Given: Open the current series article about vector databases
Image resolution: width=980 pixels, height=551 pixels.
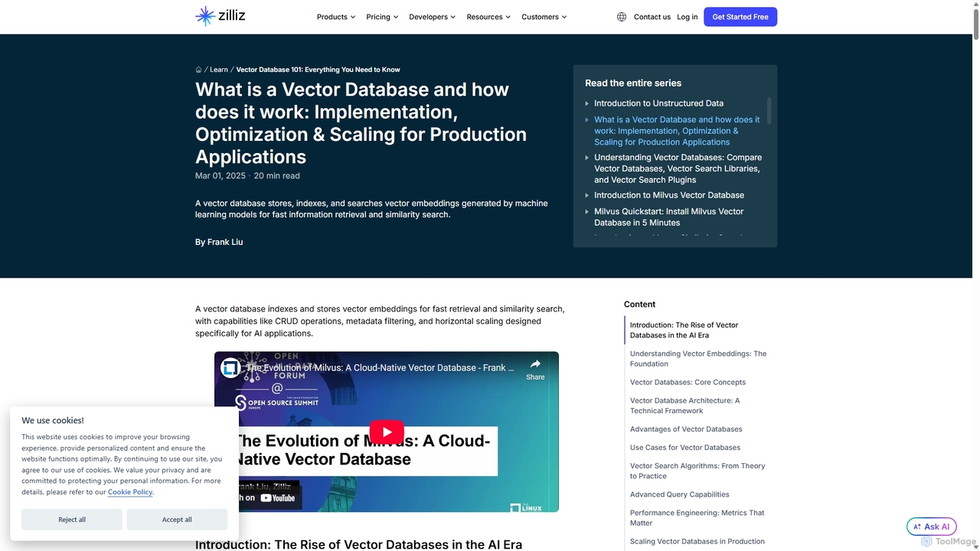Looking at the screenshot, I should coord(677,131).
